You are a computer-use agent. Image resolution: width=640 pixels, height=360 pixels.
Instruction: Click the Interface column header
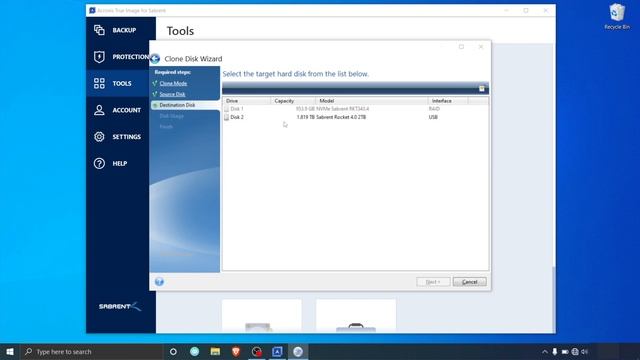[x=448, y=101]
